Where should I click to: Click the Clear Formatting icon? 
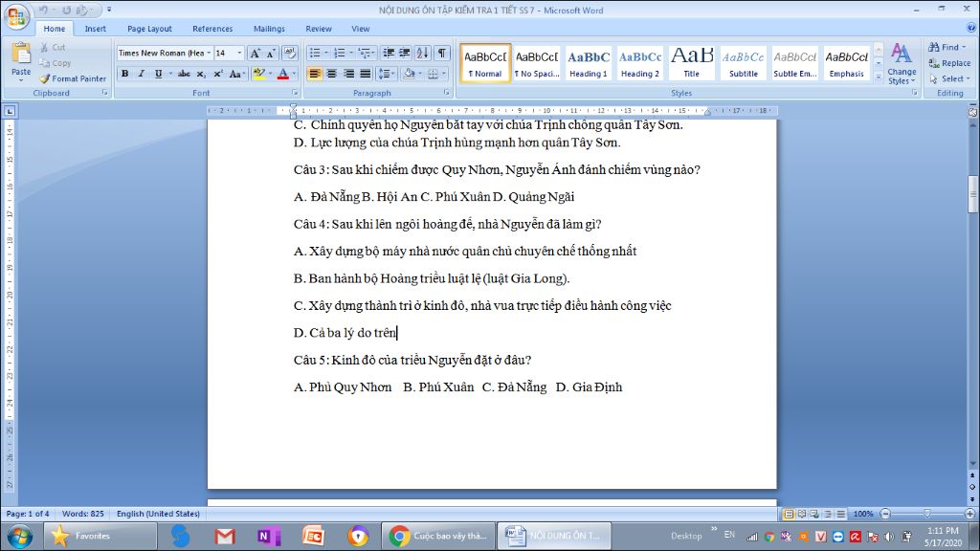click(289, 54)
